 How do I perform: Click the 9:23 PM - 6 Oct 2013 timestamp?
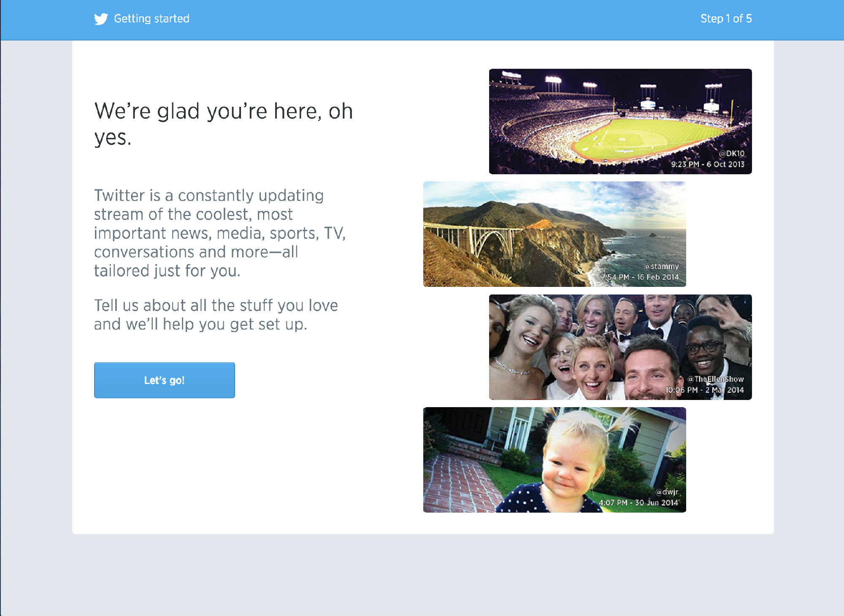coord(708,164)
